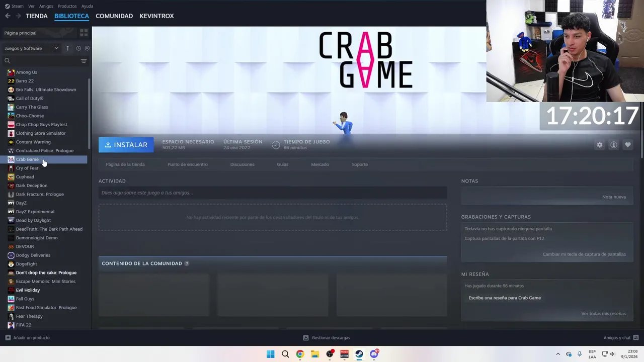
Task: Create a Nota nueva
Action: [614, 197]
